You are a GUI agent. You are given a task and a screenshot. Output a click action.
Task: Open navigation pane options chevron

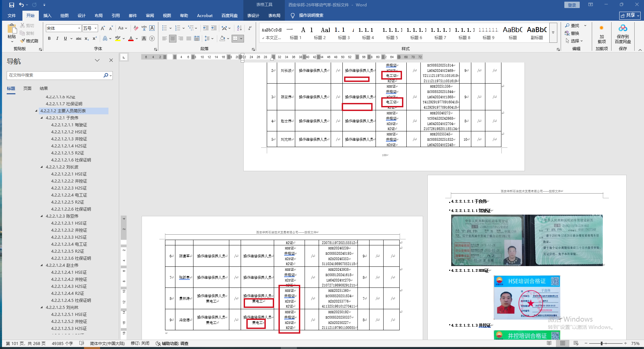point(97,60)
